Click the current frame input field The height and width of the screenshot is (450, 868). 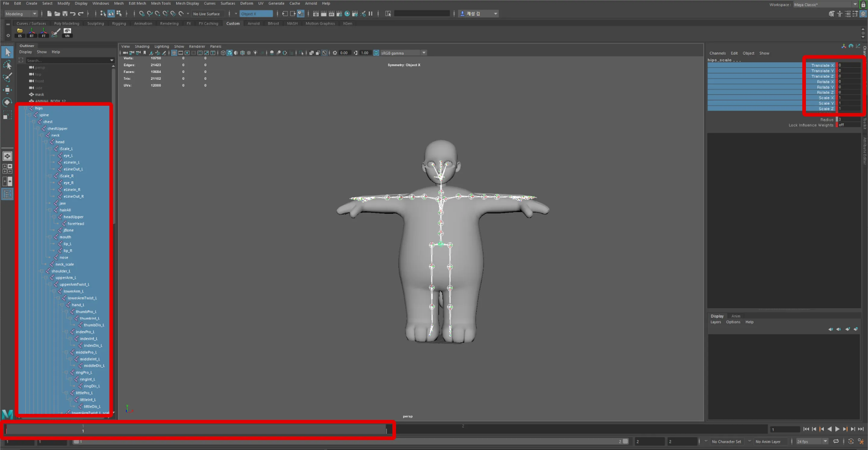pos(785,429)
